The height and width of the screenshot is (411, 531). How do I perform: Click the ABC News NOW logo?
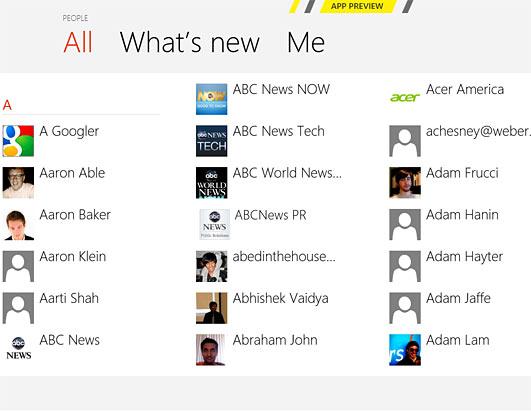click(212, 99)
